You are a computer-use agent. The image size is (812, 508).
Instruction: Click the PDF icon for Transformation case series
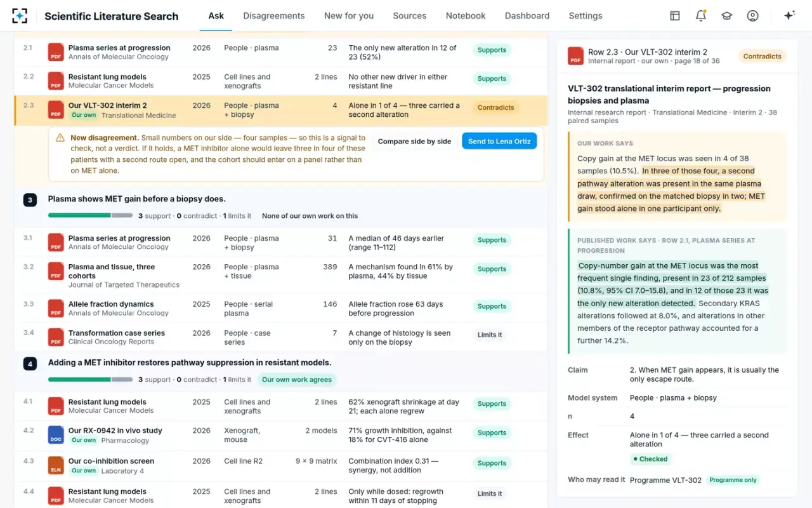[x=56, y=337]
